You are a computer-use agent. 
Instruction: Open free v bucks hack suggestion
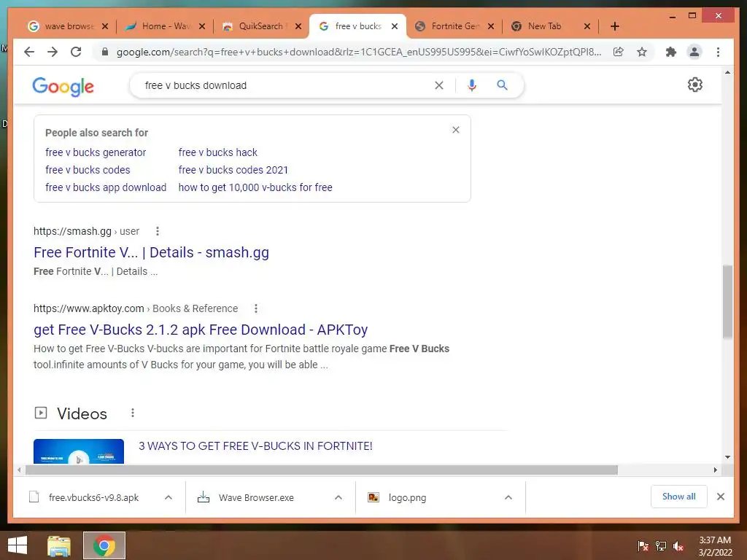point(217,152)
